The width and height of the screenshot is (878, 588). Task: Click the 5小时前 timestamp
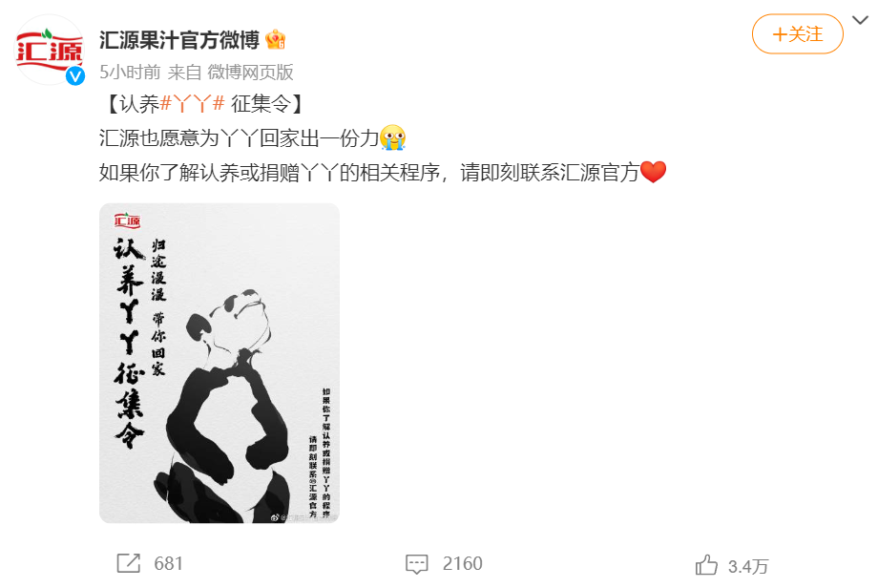130,73
